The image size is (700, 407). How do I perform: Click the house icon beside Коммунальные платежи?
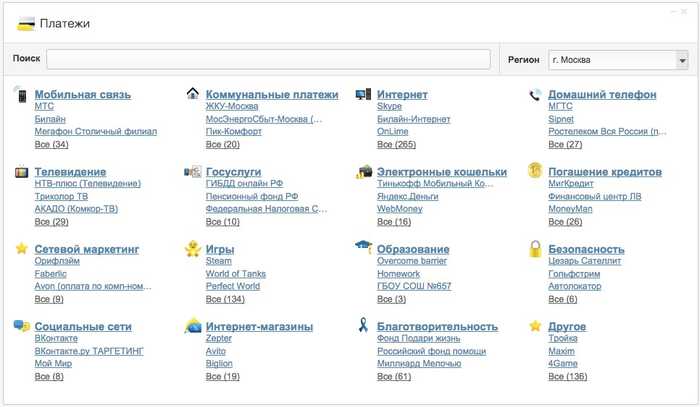tap(192, 93)
